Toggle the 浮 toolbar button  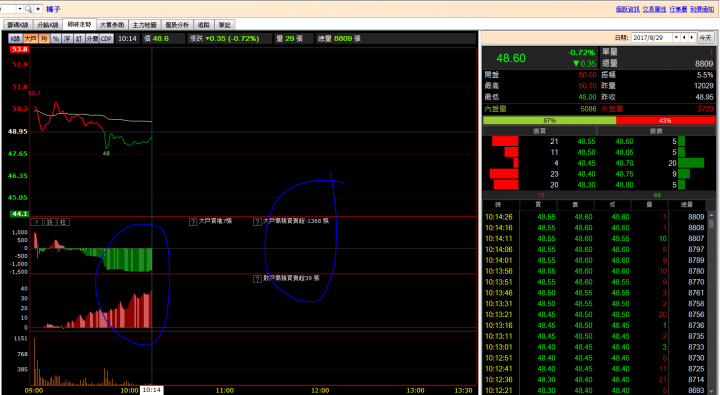[x=68, y=39]
